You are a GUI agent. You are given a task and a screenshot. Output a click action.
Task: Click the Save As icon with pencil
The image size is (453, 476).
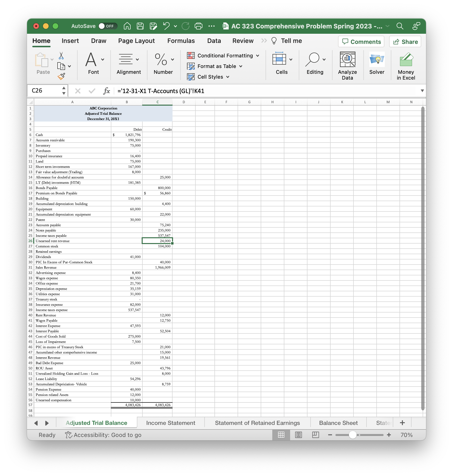pyautogui.click(x=153, y=26)
